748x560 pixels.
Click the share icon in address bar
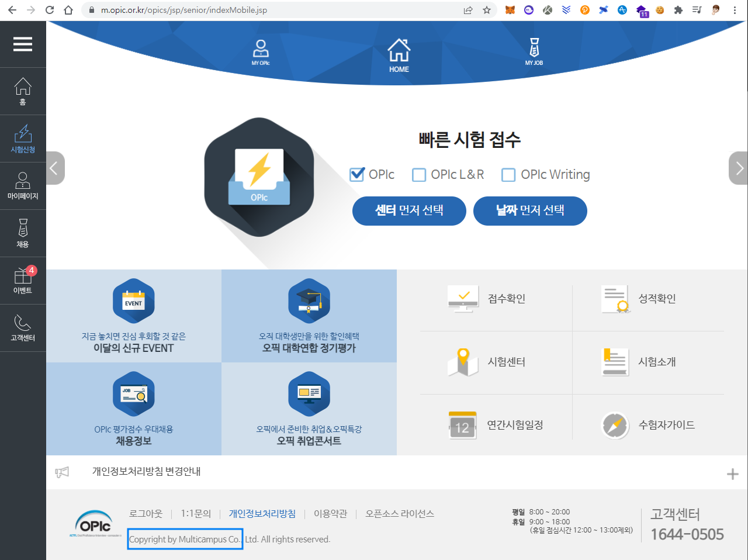[x=468, y=10]
